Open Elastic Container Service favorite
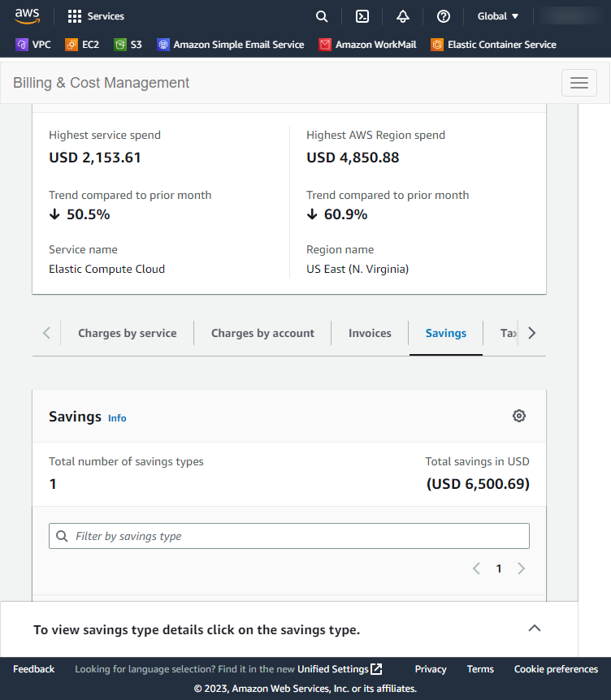The image size is (611, 700). point(493,45)
